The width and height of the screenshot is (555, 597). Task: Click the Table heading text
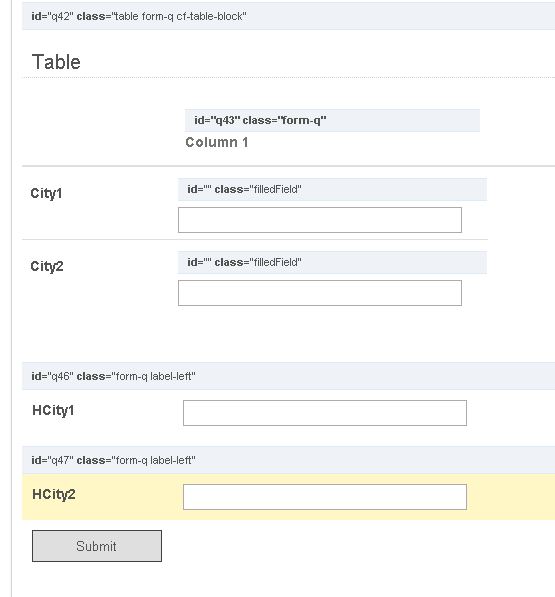click(x=56, y=62)
